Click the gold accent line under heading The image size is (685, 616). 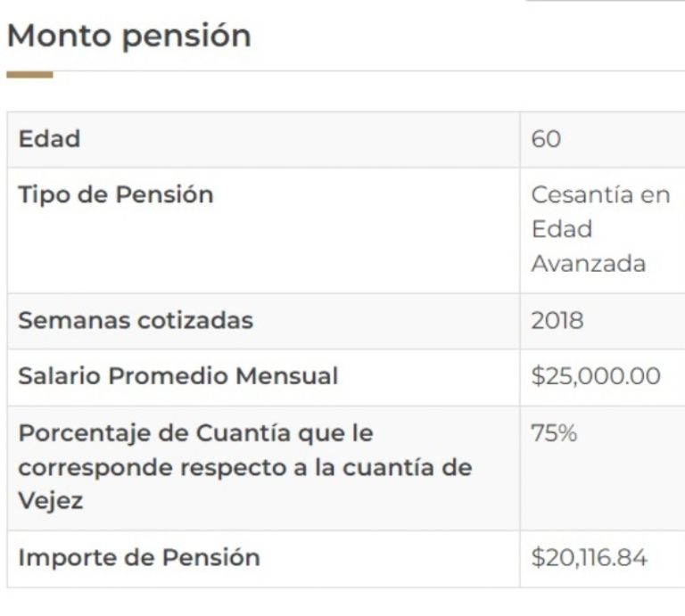tap(29, 75)
